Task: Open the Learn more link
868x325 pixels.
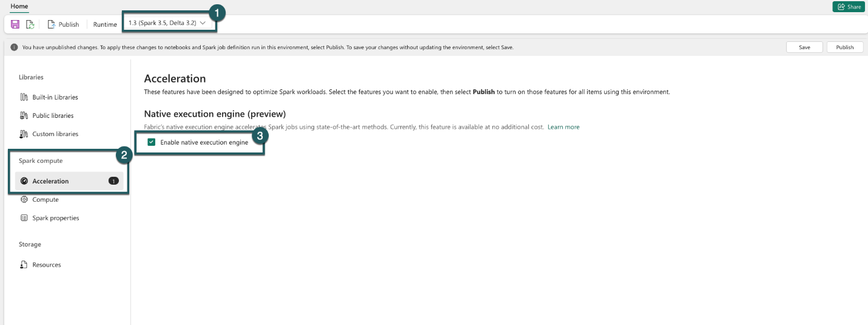Action: (x=564, y=127)
